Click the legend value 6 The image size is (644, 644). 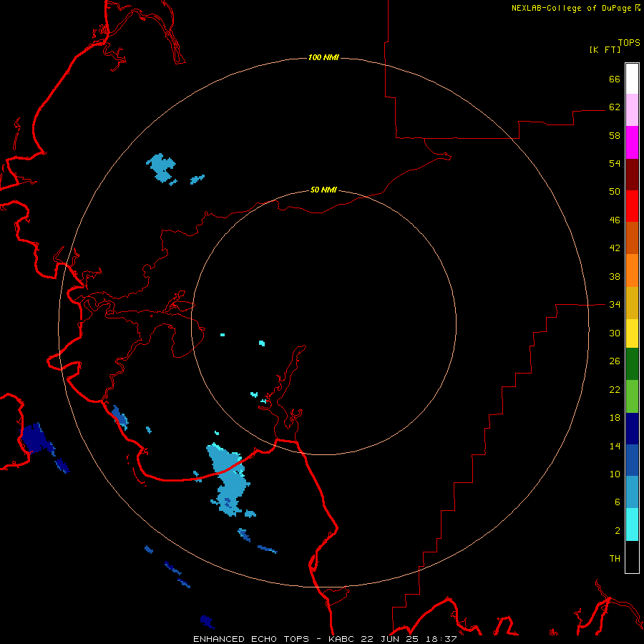(618, 502)
